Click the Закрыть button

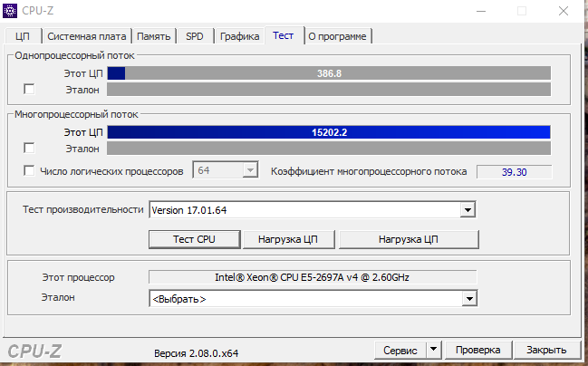point(546,350)
